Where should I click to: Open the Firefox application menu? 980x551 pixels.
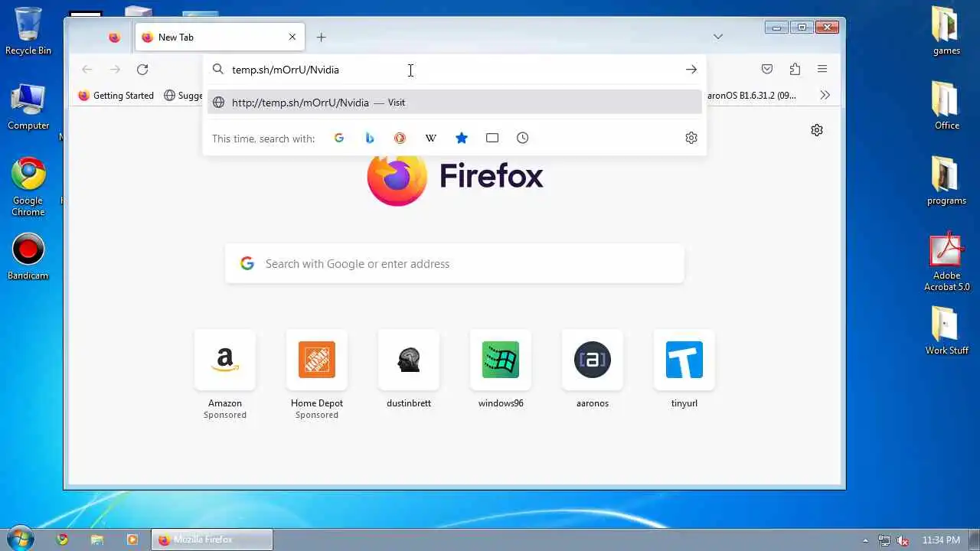coord(822,70)
